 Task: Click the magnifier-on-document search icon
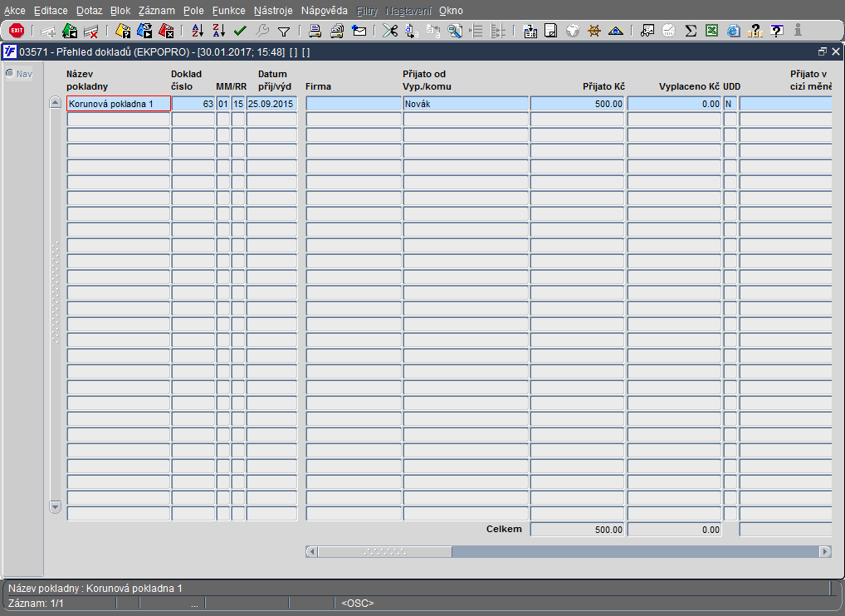pyautogui.click(x=455, y=32)
